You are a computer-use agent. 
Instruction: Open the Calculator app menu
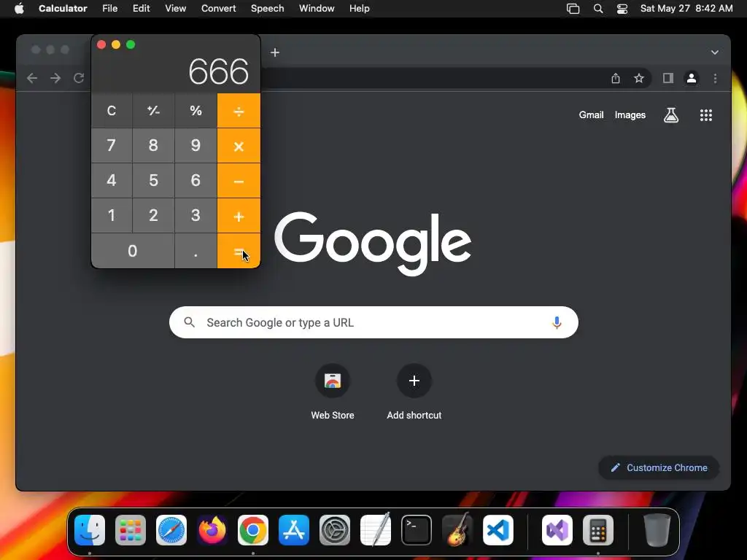(63, 9)
